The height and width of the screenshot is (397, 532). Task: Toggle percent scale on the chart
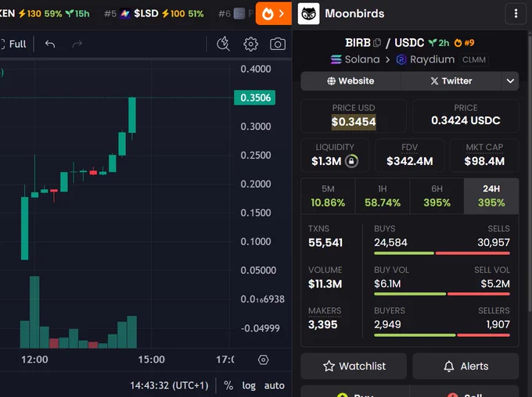[x=228, y=385]
